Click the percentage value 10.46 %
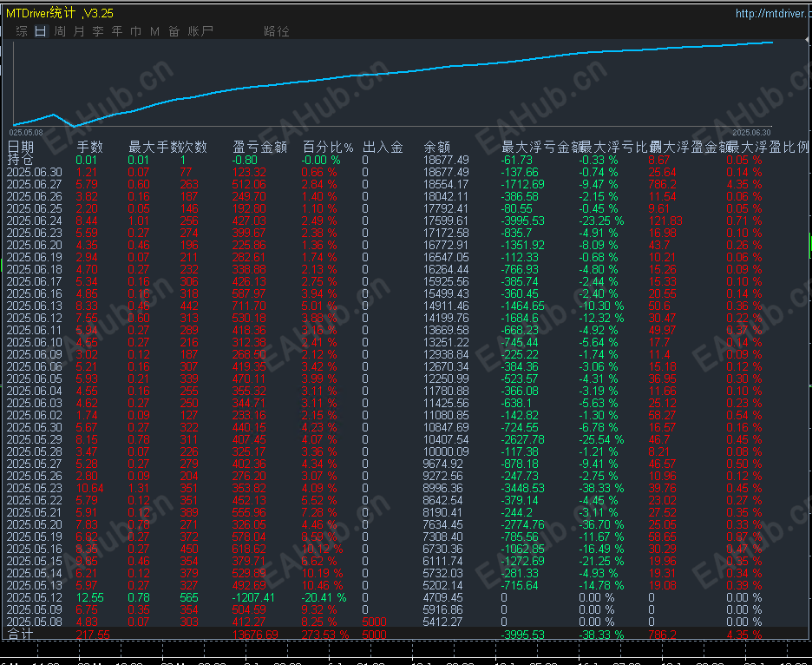This screenshot has height=665, width=812. click(322, 586)
